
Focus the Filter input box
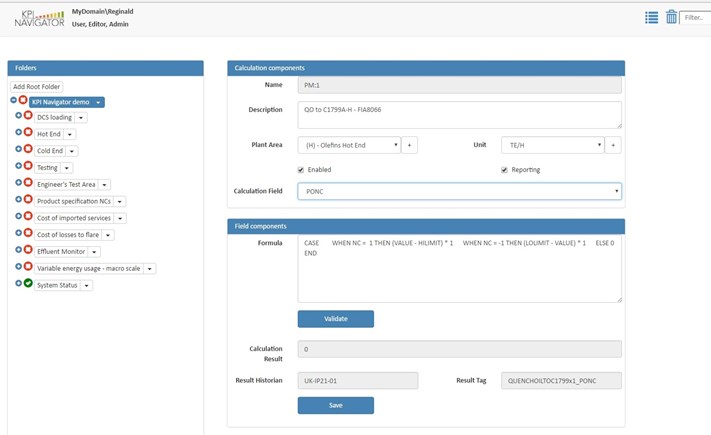tap(695, 18)
